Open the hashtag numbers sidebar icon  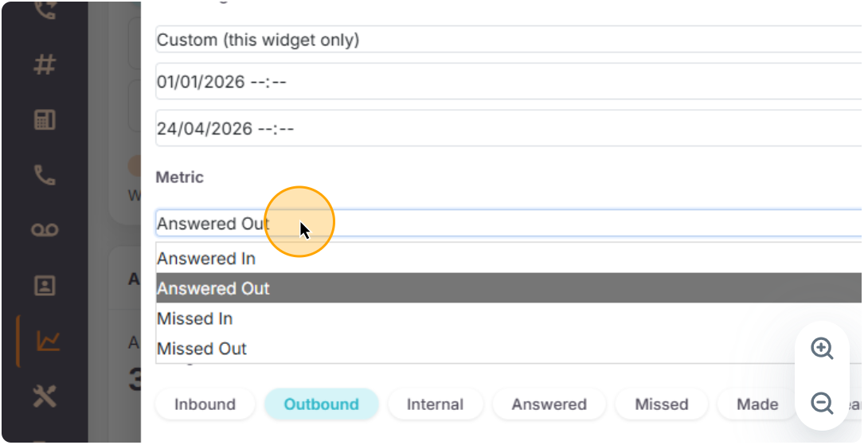(45, 64)
